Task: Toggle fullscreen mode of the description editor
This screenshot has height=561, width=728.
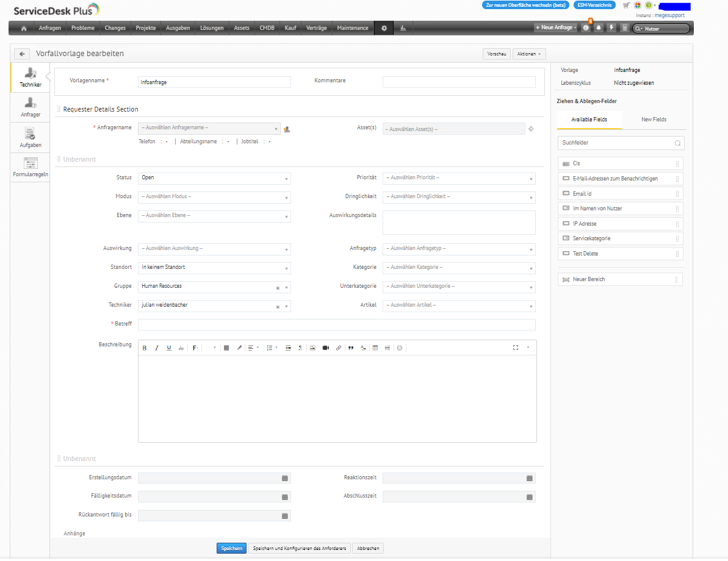Action: click(x=516, y=348)
